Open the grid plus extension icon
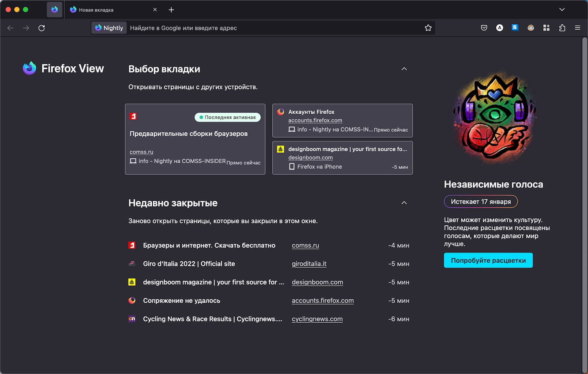This screenshot has width=588, height=374. tap(546, 28)
